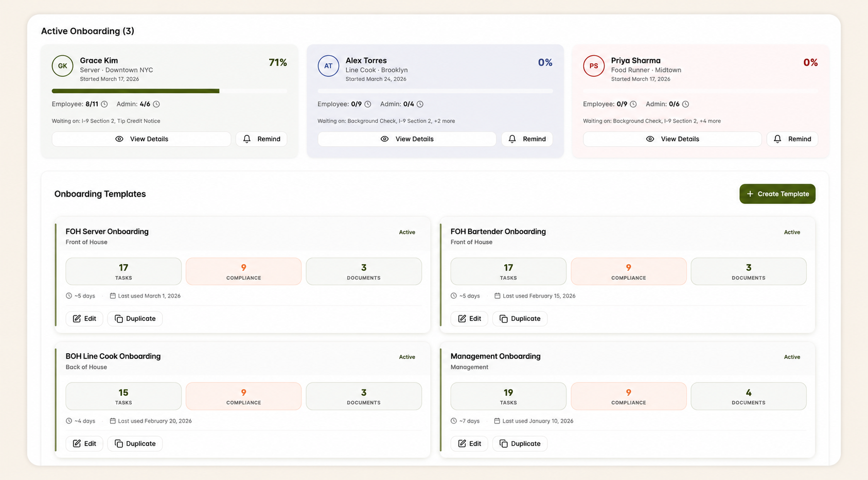Click the AT avatar for Alex Torres

(328, 66)
